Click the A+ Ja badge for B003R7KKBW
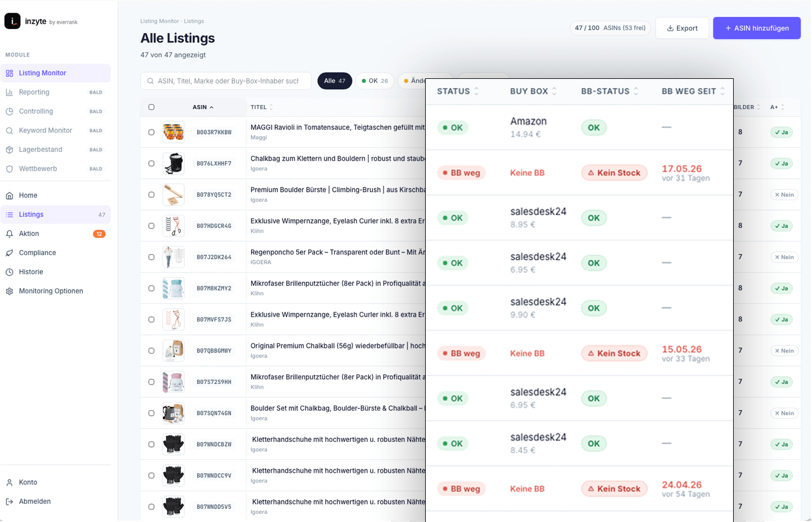Screen dimensions: 812x522 pyautogui.click(x=781, y=132)
